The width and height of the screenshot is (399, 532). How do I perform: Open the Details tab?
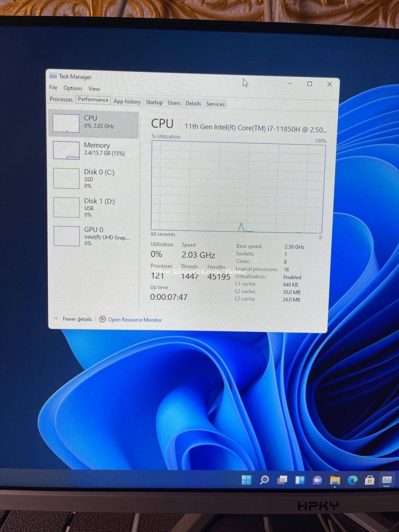(x=193, y=103)
